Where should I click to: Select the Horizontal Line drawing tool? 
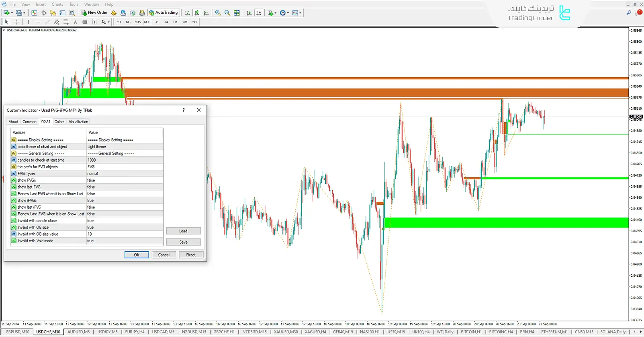pyautogui.click(x=38, y=22)
